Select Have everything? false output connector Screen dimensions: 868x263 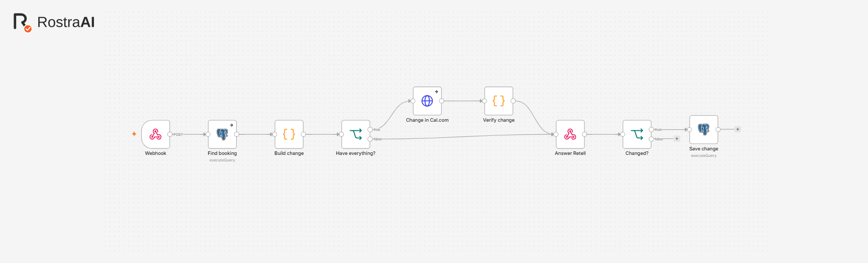pos(370,139)
